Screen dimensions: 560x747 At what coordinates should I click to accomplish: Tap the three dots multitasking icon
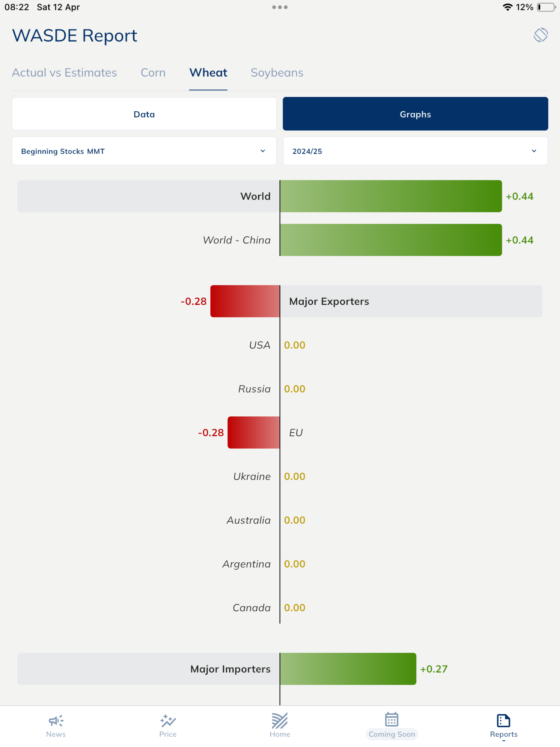click(280, 7)
